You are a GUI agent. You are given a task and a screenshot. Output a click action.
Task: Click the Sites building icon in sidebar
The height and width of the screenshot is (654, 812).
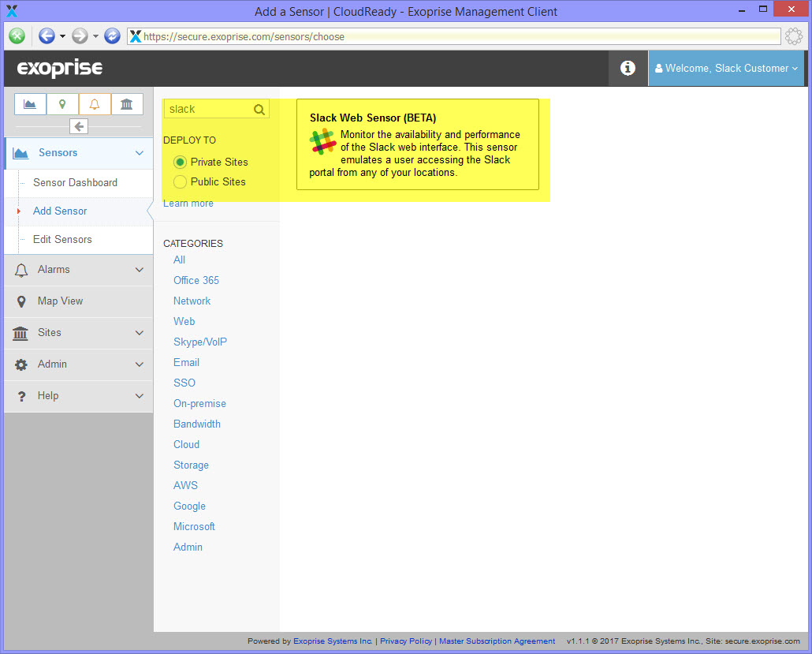click(x=20, y=333)
